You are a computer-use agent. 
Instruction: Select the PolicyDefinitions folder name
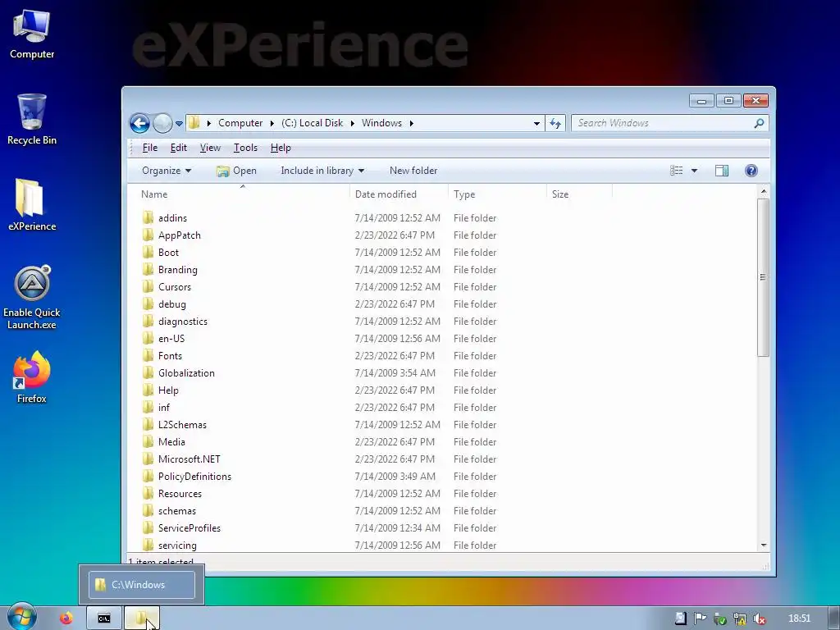click(194, 477)
